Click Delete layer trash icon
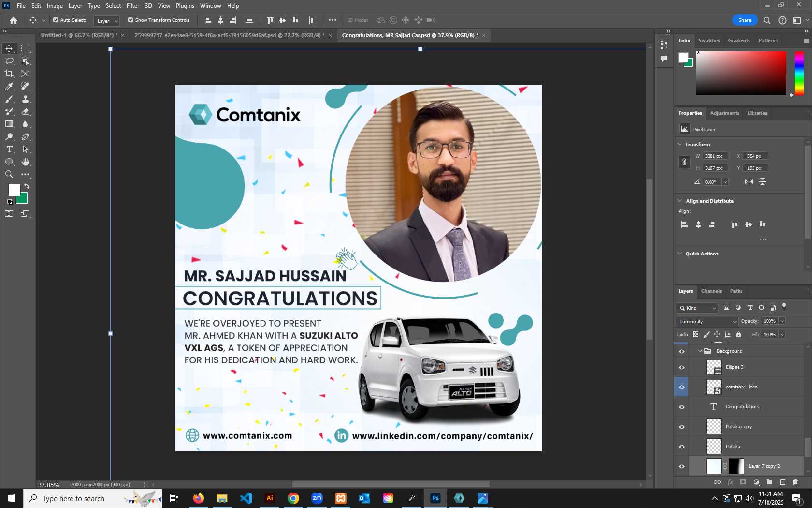 coord(796,482)
